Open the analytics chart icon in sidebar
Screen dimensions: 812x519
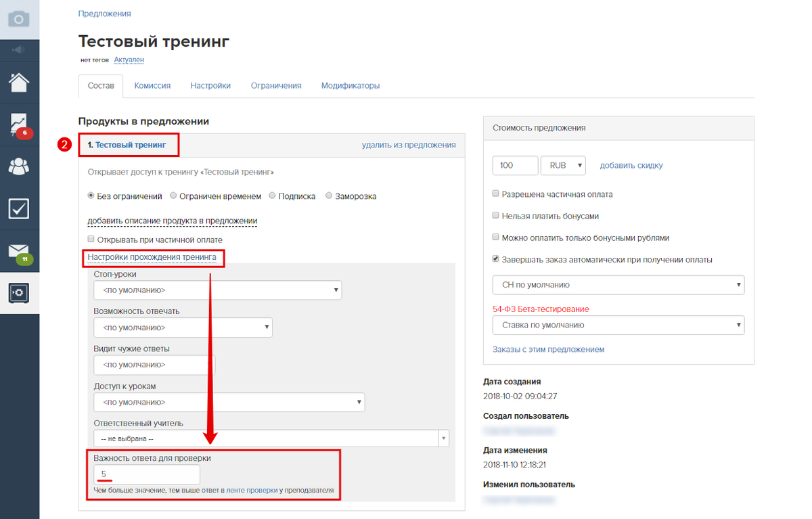19,125
